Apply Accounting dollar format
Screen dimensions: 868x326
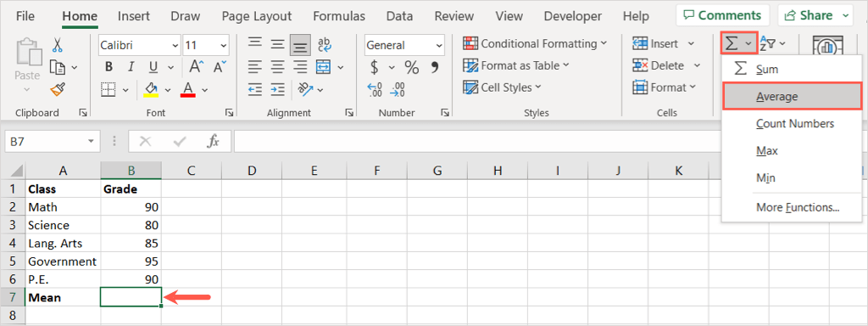(375, 68)
